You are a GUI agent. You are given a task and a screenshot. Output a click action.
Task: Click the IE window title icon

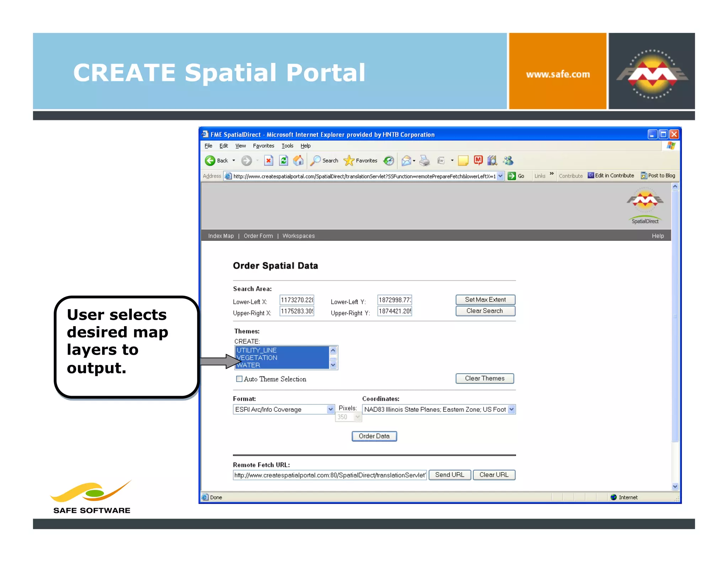205,134
